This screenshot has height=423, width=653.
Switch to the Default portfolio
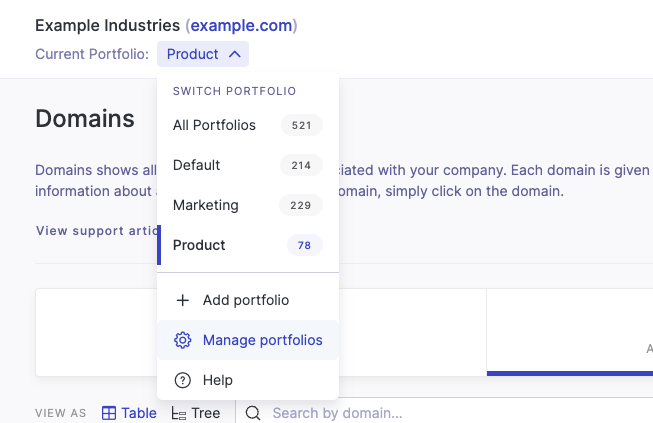coord(196,165)
